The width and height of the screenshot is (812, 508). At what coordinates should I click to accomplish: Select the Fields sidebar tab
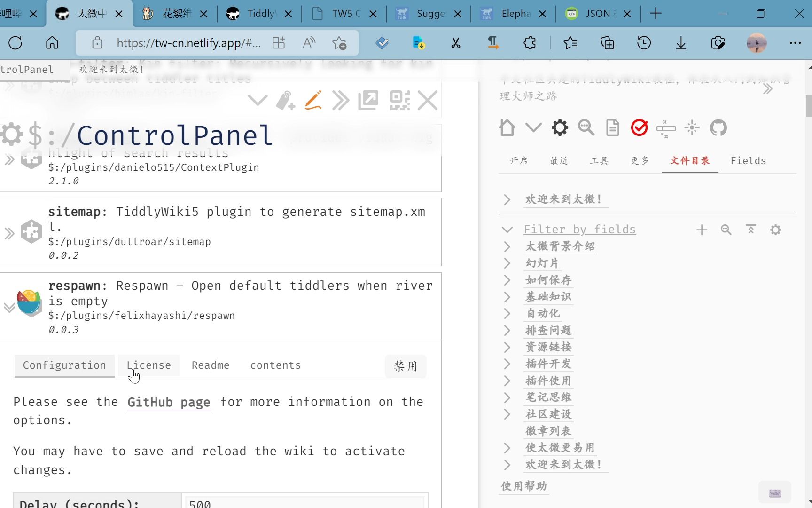coord(748,161)
